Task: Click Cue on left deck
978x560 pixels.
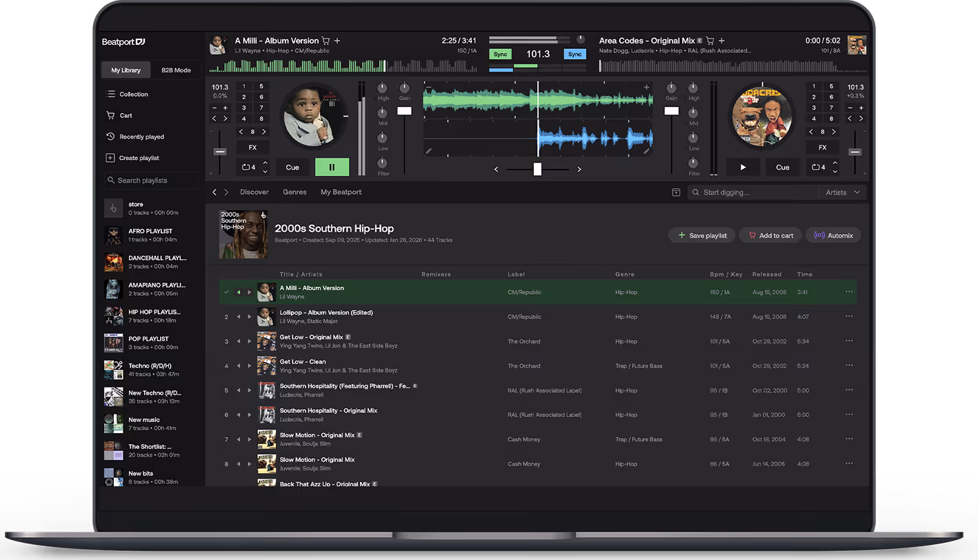Action: pos(292,167)
